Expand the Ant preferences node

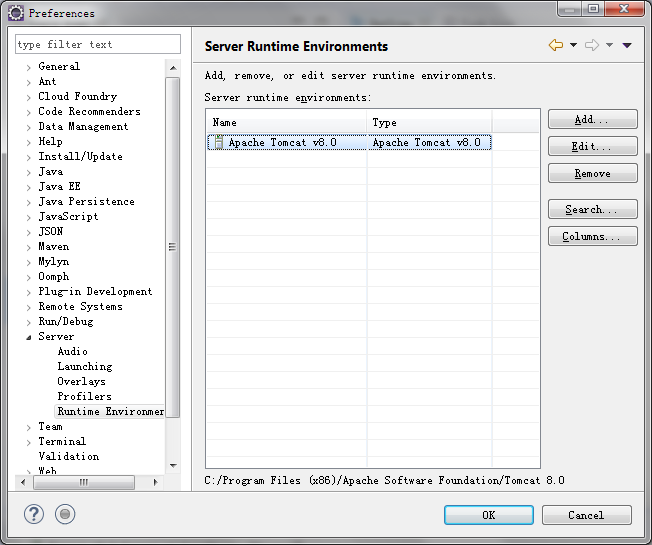[28, 82]
